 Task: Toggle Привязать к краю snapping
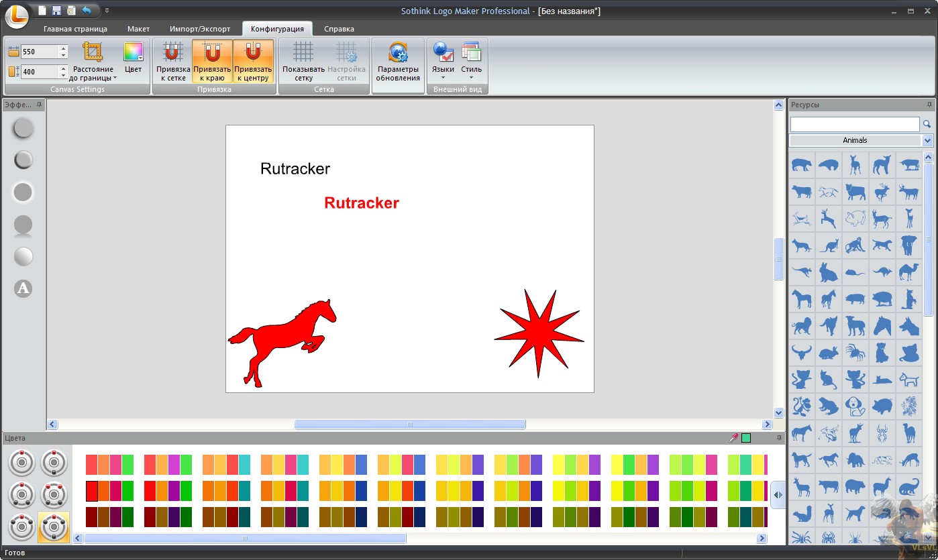point(213,62)
